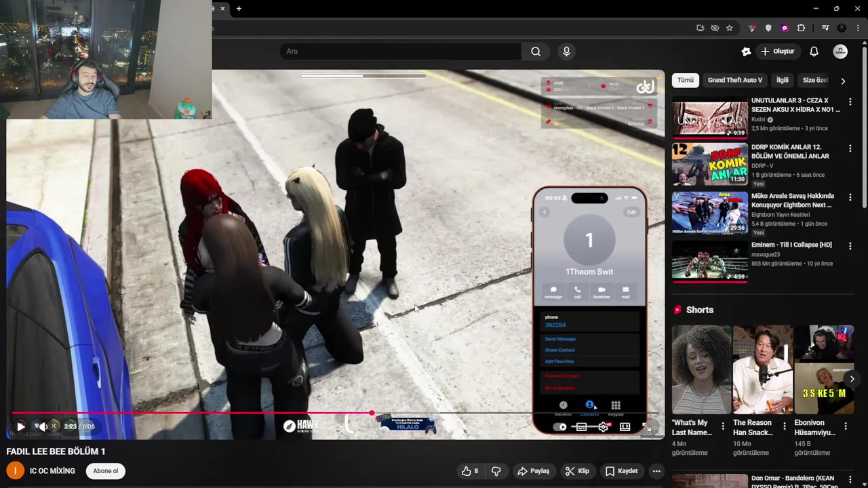Select the Tümü filter chip
This screenshot has height=488, width=868.
pyautogui.click(x=686, y=80)
